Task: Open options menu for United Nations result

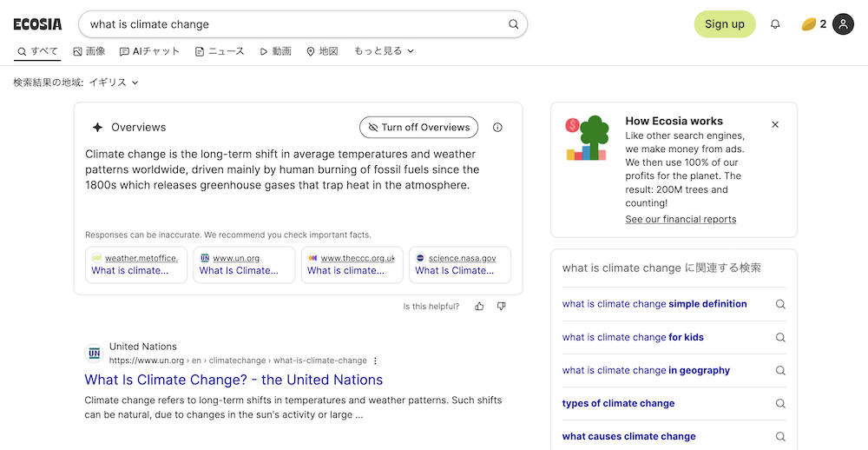Action: 375,361
